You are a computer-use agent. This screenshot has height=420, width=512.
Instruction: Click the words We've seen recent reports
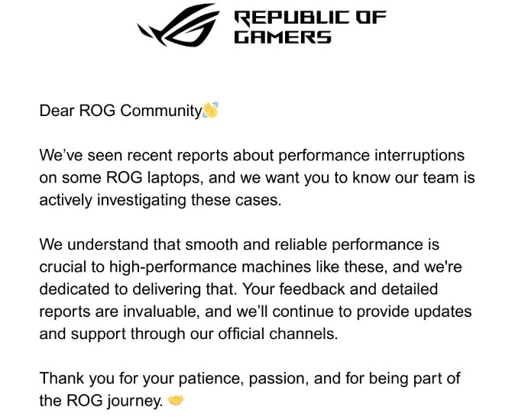click(x=122, y=156)
